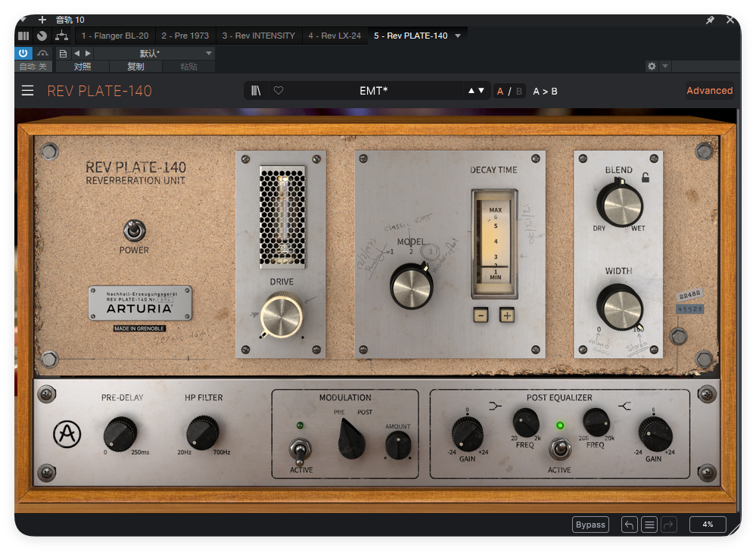Switch to the 4 - Rev LX-24 tab
The image size is (756, 551).
pos(334,36)
